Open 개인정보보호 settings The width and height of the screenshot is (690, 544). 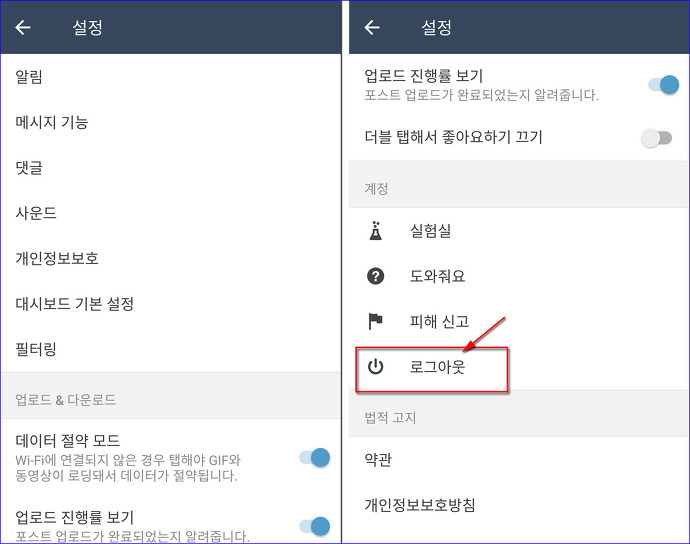pyautogui.click(x=171, y=258)
